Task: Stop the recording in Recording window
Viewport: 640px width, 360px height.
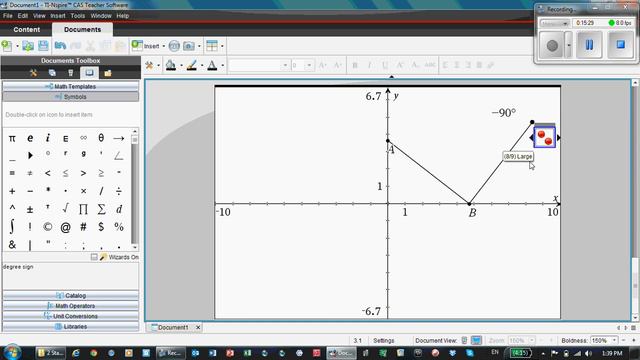Action: [620, 44]
